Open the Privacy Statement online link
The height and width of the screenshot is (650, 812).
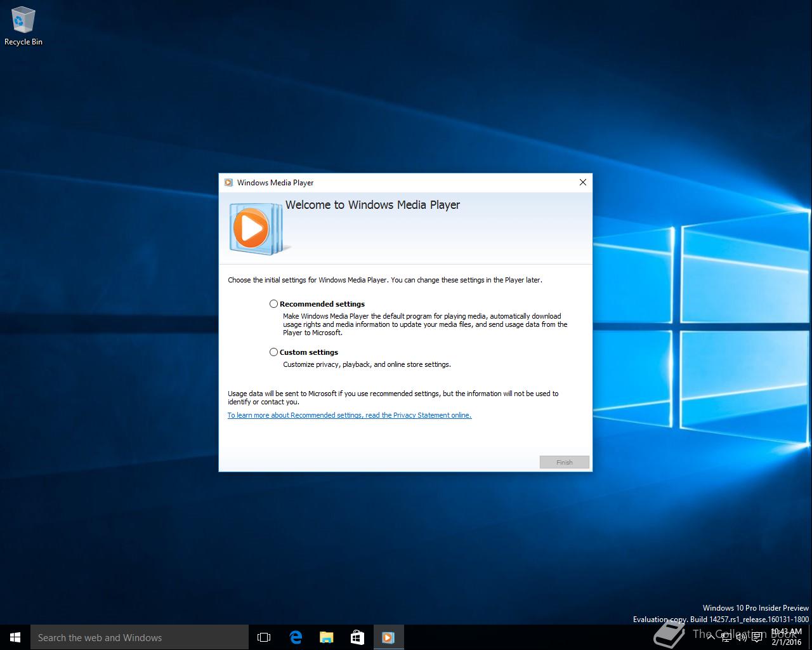(349, 415)
